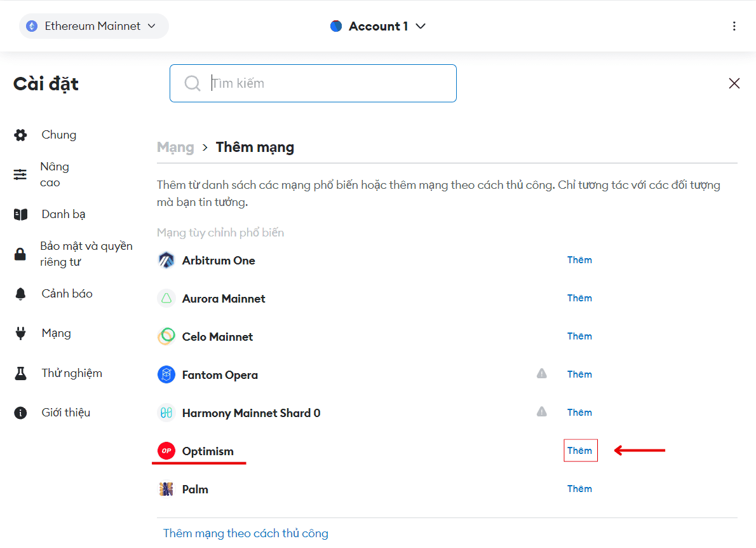The width and height of the screenshot is (756, 548).
Task: Click the Fantom Opera warning triangle icon
Action: tap(541, 374)
